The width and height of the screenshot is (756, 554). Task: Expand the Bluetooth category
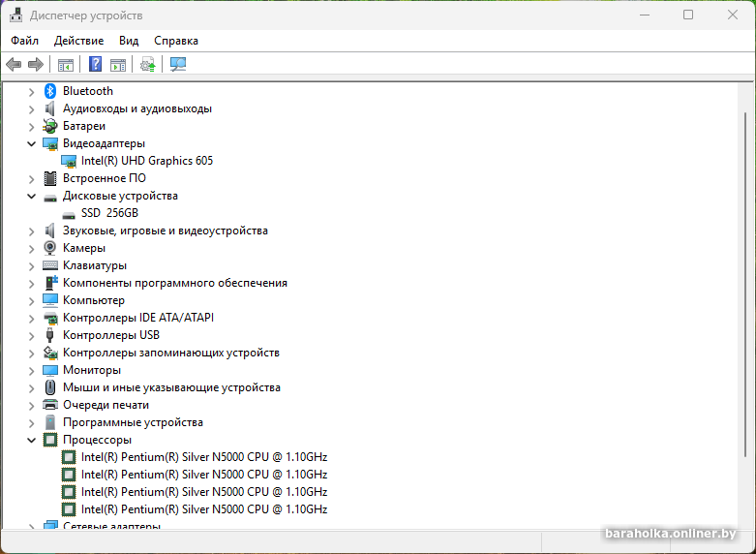click(31, 91)
